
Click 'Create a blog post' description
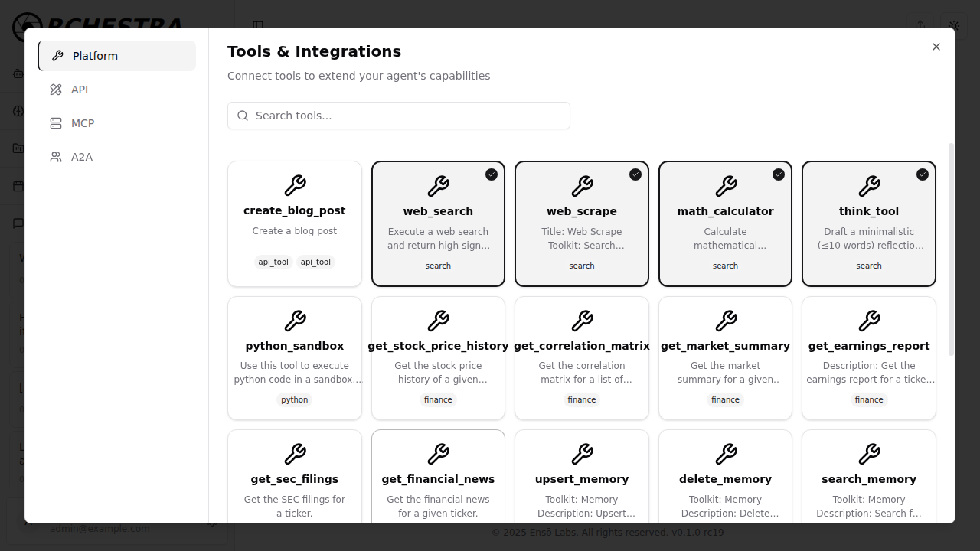click(x=295, y=231)
